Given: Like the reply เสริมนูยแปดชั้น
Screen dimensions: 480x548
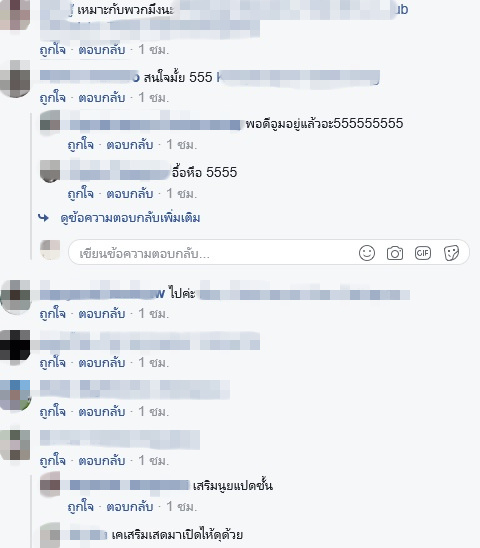Looking at the screenshot, I should 80,506.
